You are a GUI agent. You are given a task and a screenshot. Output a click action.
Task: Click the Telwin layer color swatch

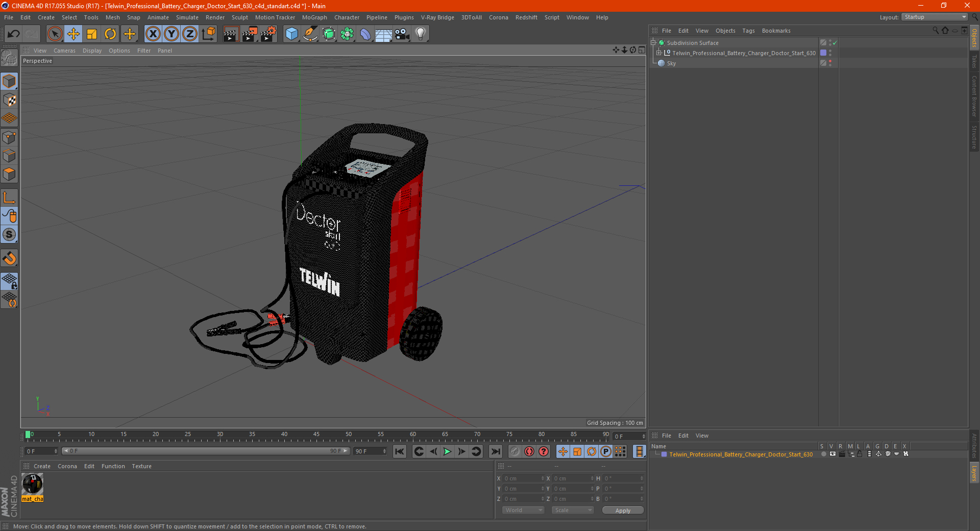pyautogui.click(x=664, y=454)
